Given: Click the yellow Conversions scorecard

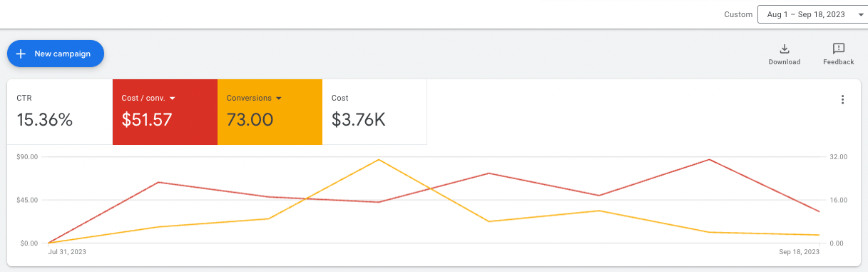Looking at the screenshot, I should pyautogui.click(x=270, y=112).
